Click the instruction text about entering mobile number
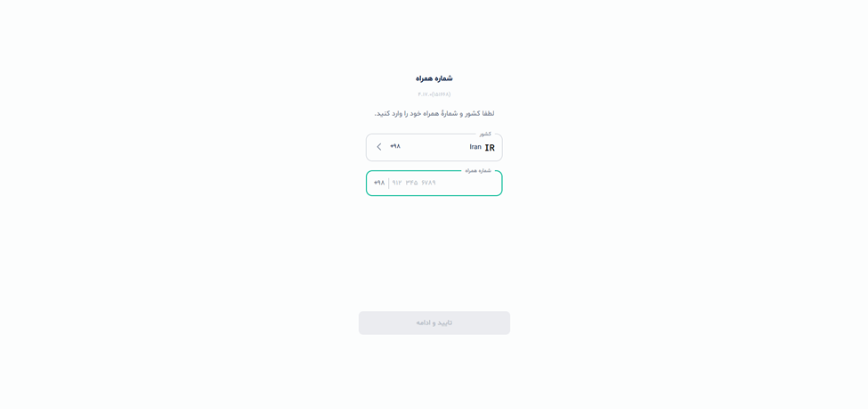The height and width of the screenshot is (409, 868). pyautogui.click(x=434, y=114)
